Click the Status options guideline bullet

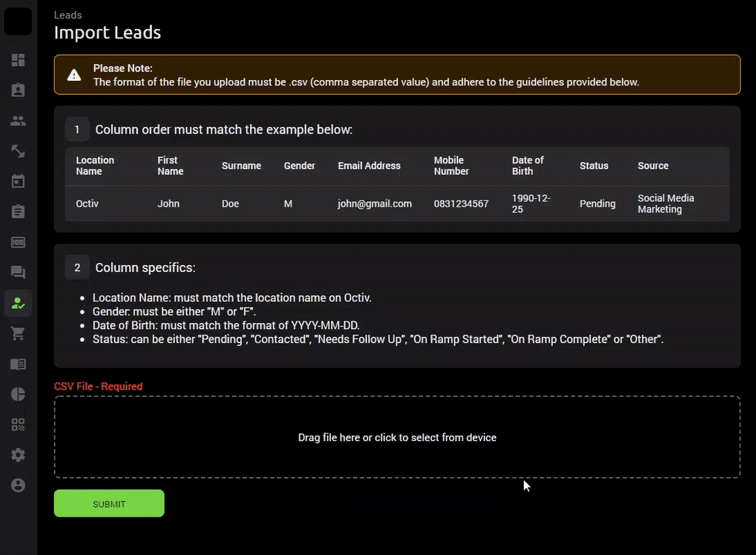[x=378, y=340]
